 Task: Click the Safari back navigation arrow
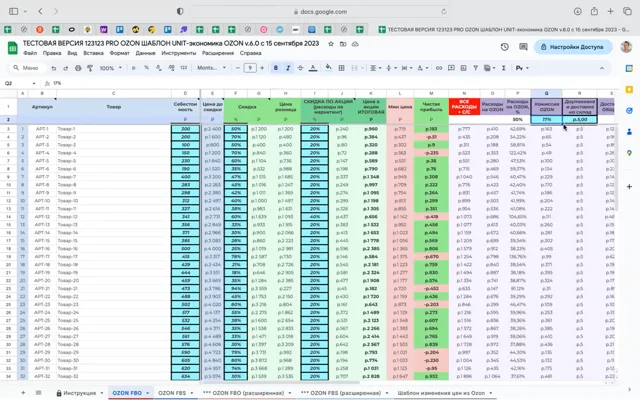tap(40, 11)
